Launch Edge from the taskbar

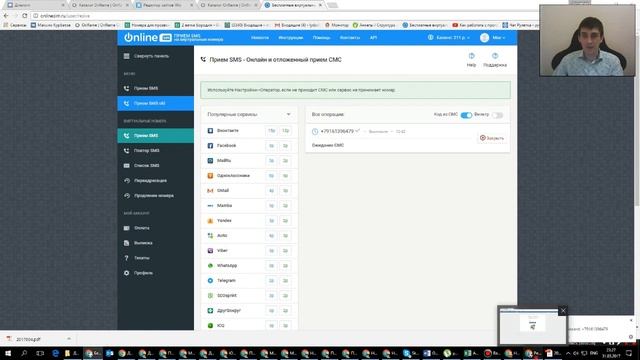tap(56, 353)
